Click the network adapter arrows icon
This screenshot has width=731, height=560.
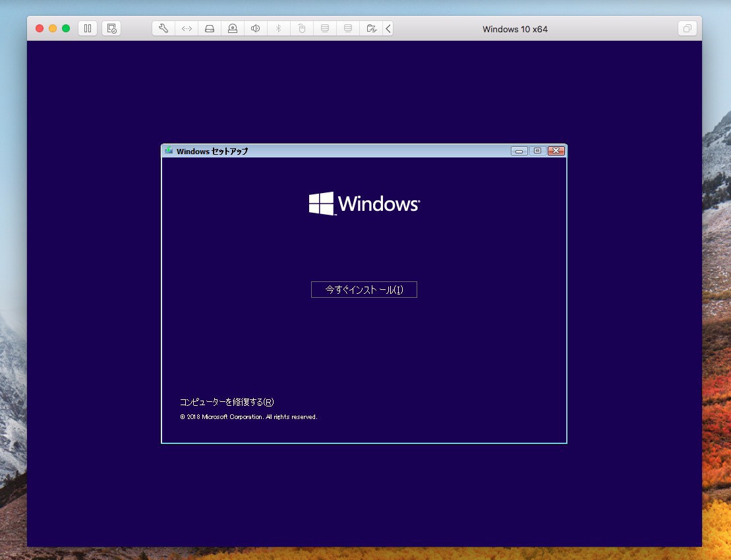[x=187, y=28]
